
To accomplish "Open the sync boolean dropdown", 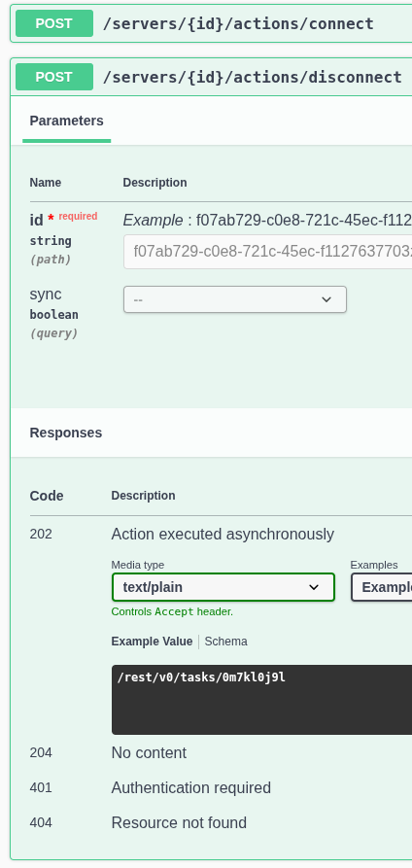I will click(x=235, y=299).
